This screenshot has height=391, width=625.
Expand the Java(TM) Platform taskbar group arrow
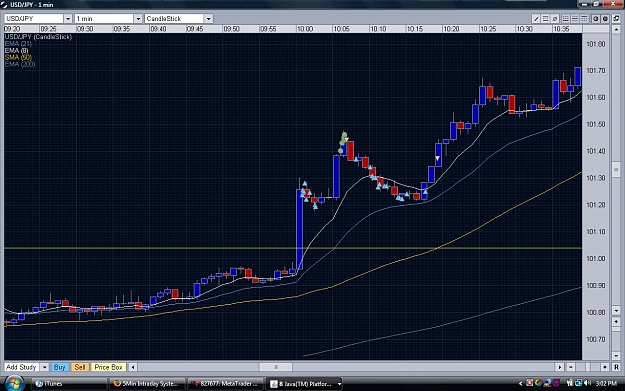pyautogui.click(x=339, y=384)
